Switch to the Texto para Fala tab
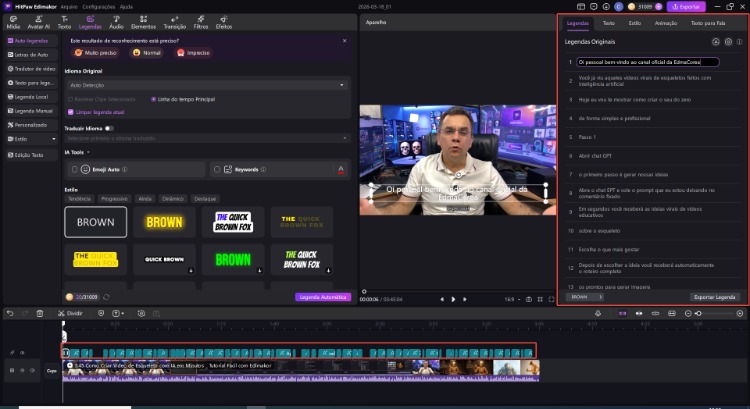 [710, 22]
